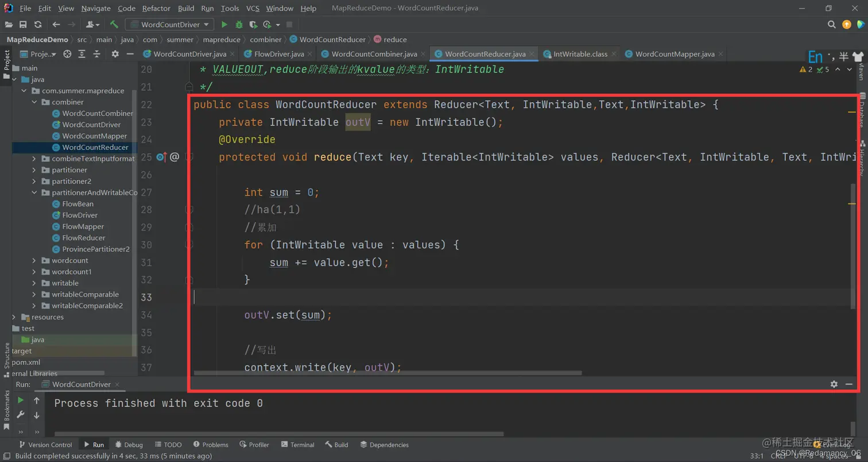Navigate back with the left arrow icon
868x462 pixels.
click(x=56, y=25)
